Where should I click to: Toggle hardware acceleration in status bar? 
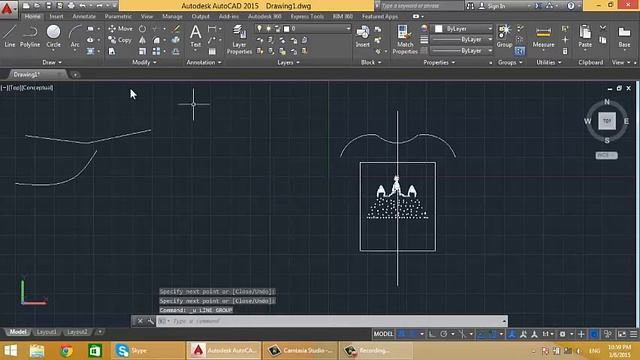(x=594, y=334)
